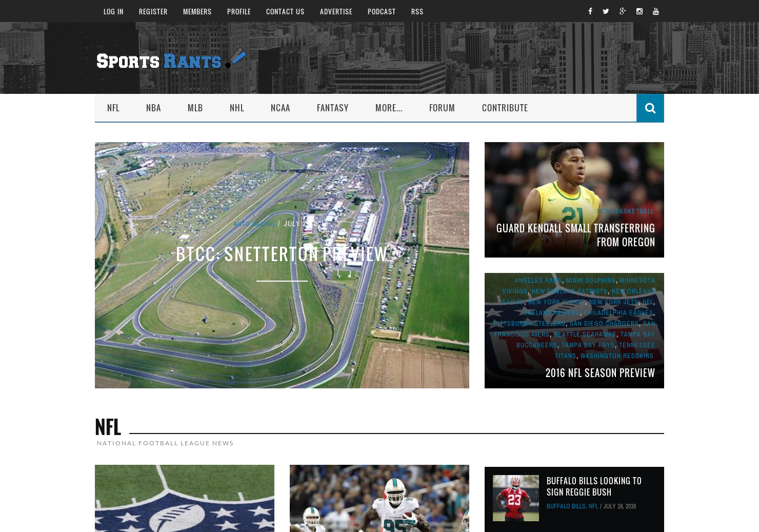Image resolution: width=759 pixels, height=532 pixels.
Task: Click the Log In link
Action: [113, 11]
